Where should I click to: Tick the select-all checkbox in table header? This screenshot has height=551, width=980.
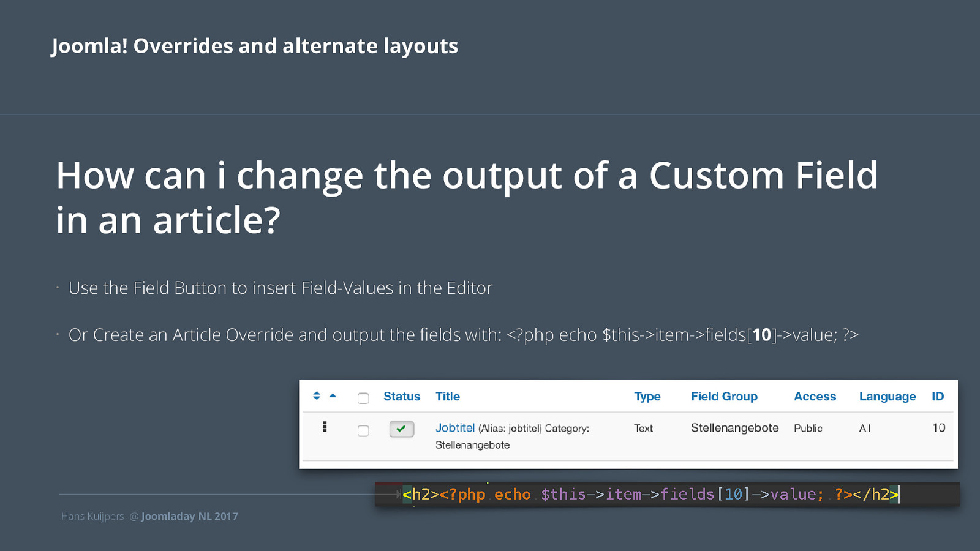[x=363, y=398]
